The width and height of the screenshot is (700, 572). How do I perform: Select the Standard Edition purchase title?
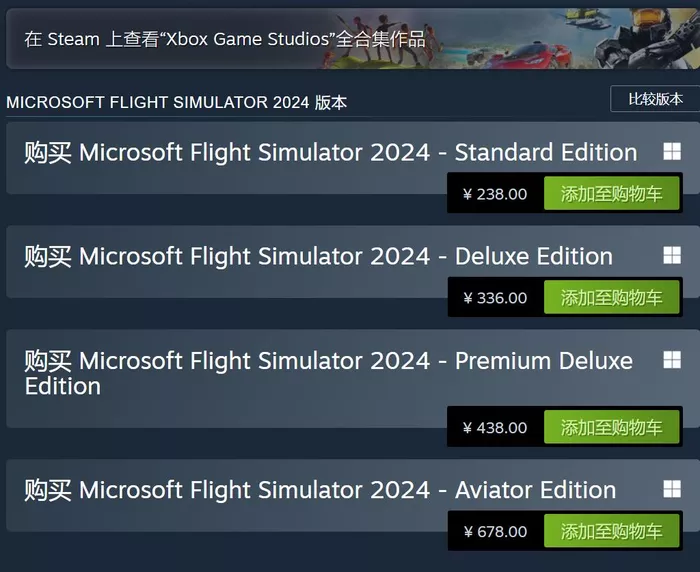tap(331, 152)
